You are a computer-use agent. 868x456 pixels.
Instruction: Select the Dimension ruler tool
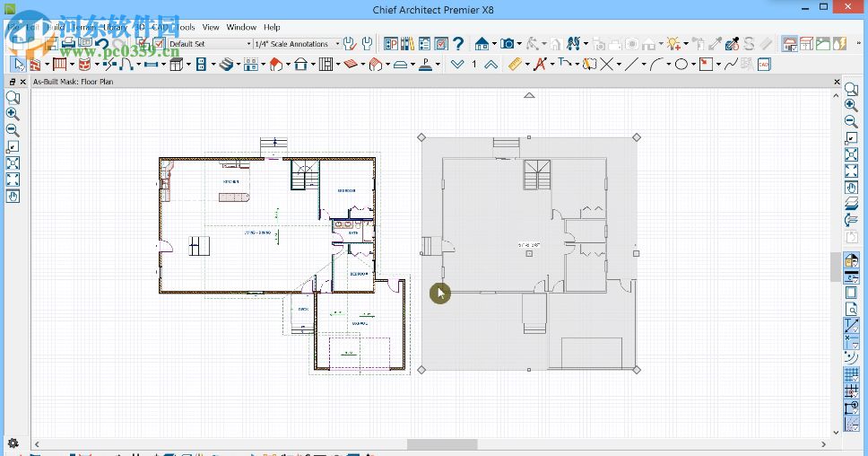tap(516, 65)
